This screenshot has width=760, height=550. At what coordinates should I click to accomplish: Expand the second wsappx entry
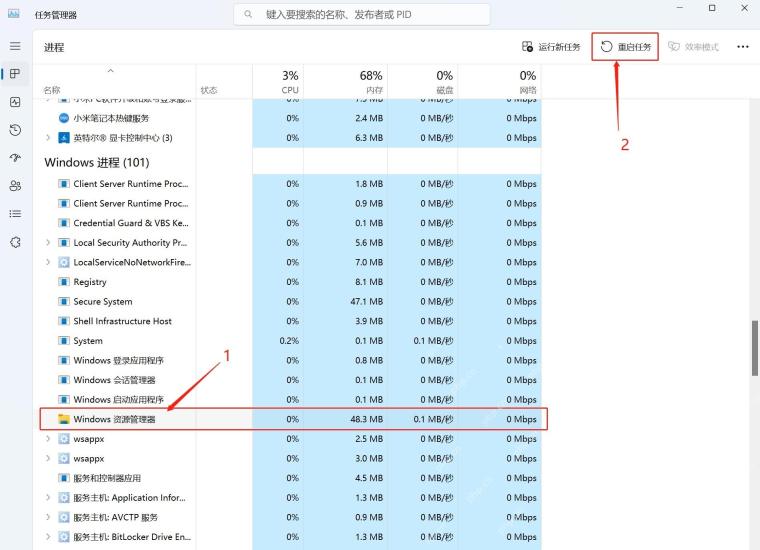click(48, 458)
